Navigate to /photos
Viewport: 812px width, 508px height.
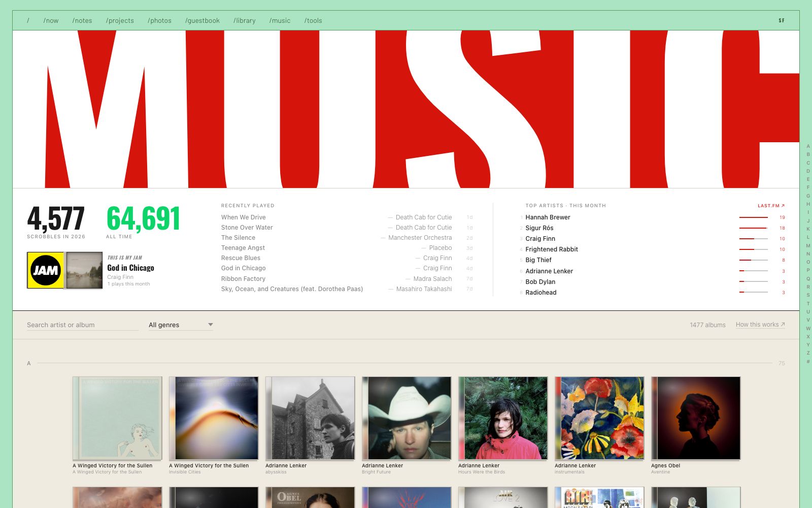(159, 21)
